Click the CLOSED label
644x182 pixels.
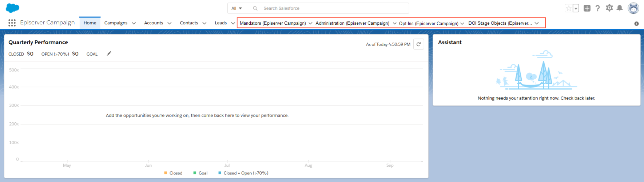point(16,54)
